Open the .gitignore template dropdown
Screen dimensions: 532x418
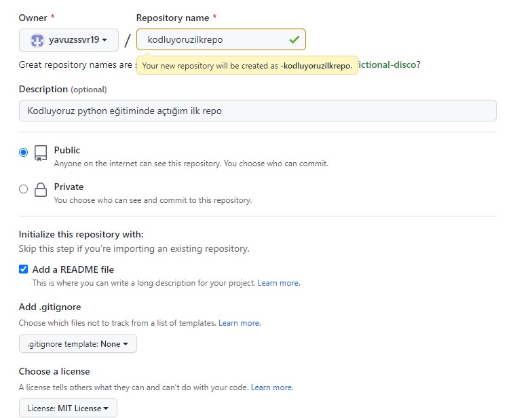click(x=77, y=343)
